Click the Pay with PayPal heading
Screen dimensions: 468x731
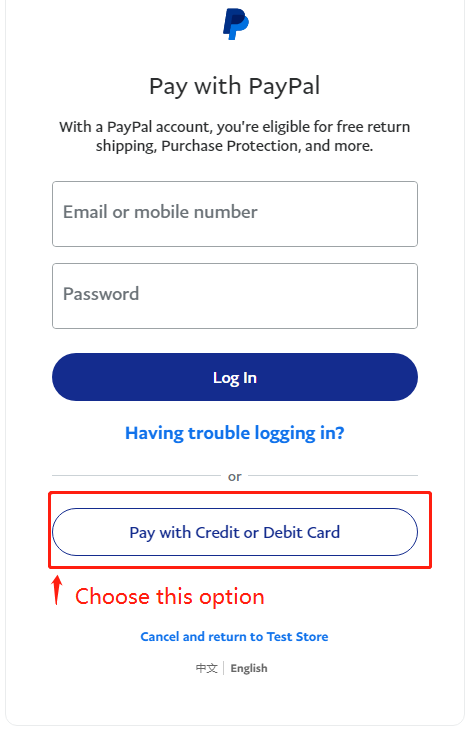234,87
